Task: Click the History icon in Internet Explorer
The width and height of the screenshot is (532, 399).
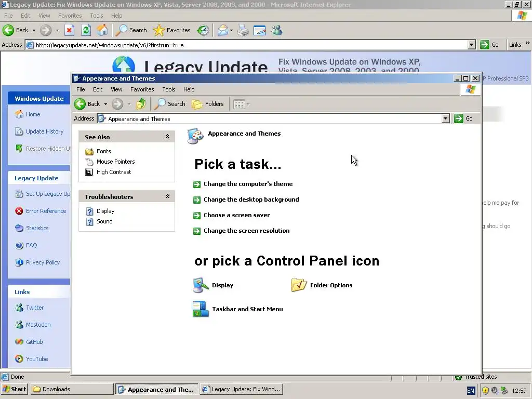Action: 203,30
